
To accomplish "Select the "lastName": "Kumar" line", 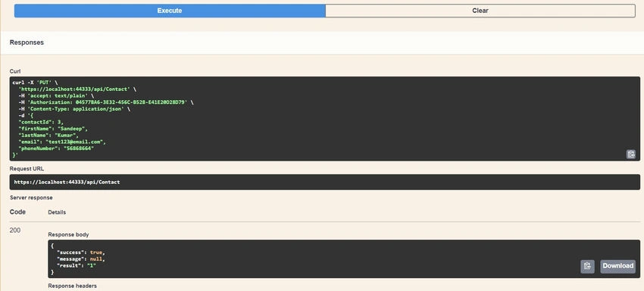I will tap(48, 135).
